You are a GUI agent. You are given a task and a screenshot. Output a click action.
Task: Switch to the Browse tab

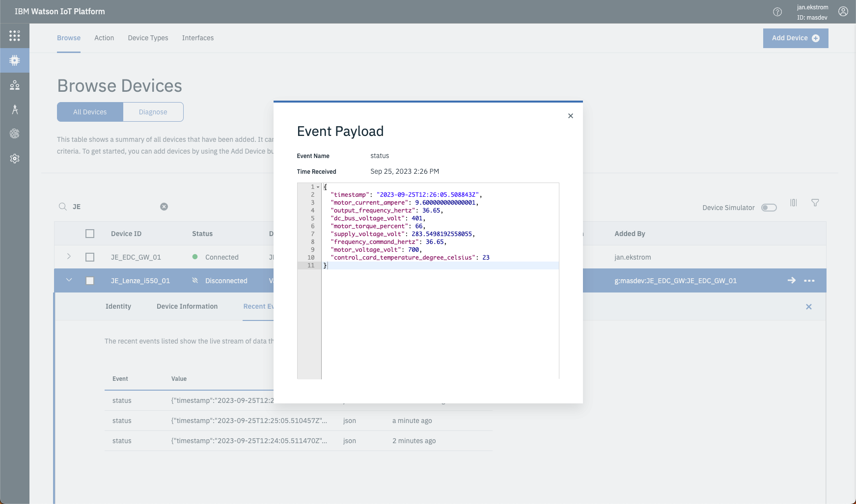69,38
